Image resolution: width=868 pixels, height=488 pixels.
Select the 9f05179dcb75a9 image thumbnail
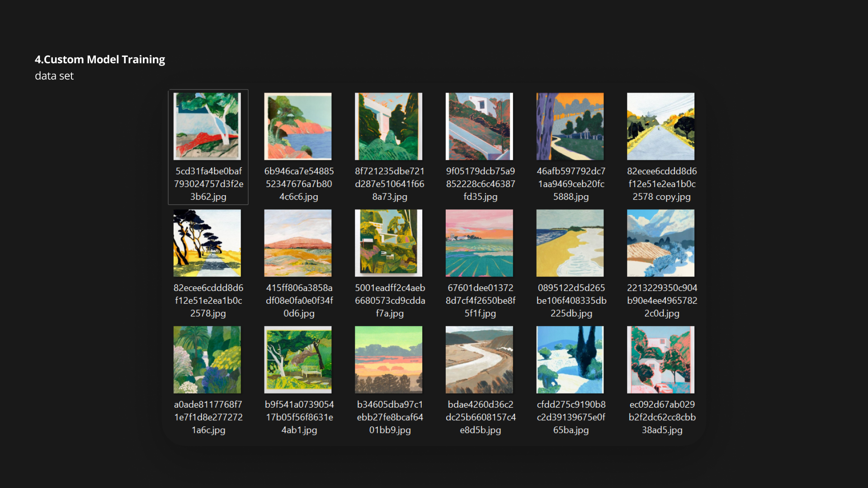point(479,127)
